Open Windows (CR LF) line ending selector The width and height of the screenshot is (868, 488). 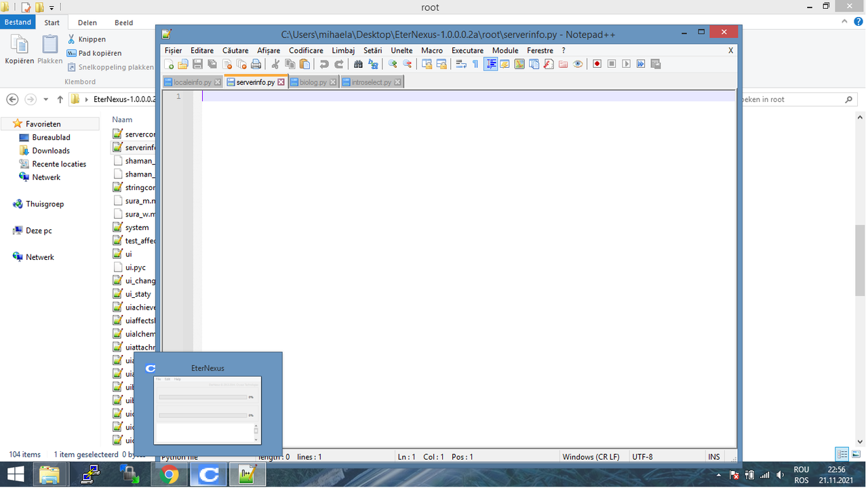point(591,457)
